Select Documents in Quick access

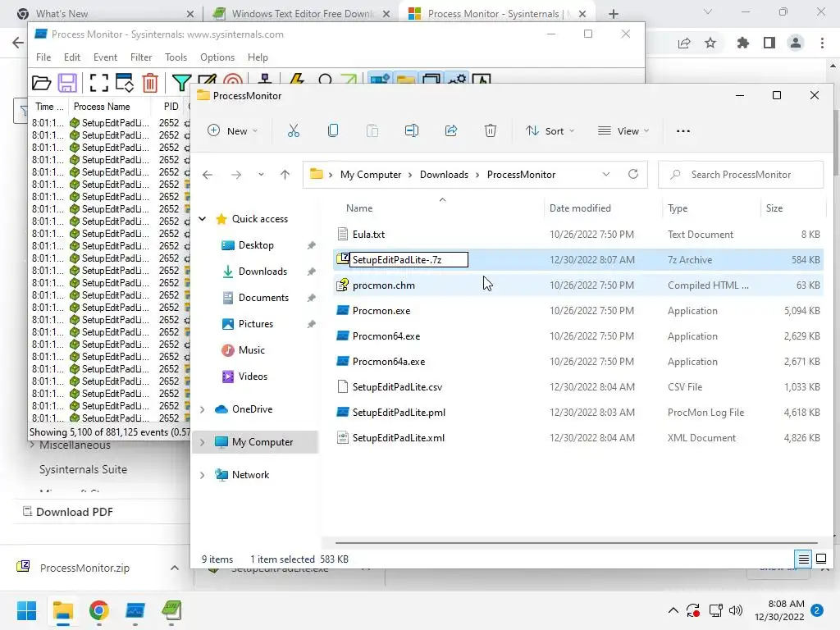(x=263, y=298)
